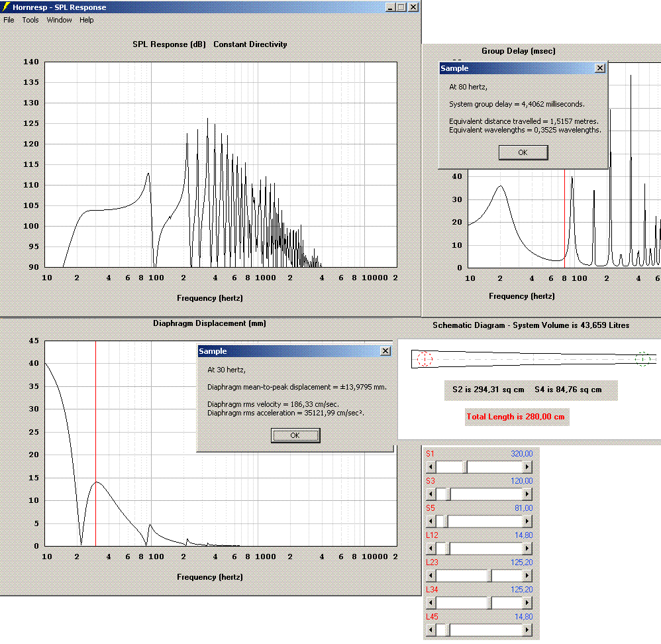
Task: Decrease L23 slider with left arrow
Action: tap(431, 575)
